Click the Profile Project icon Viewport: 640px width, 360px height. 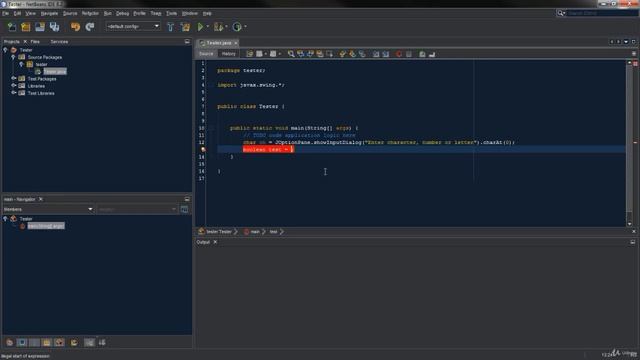coord(237,27)
